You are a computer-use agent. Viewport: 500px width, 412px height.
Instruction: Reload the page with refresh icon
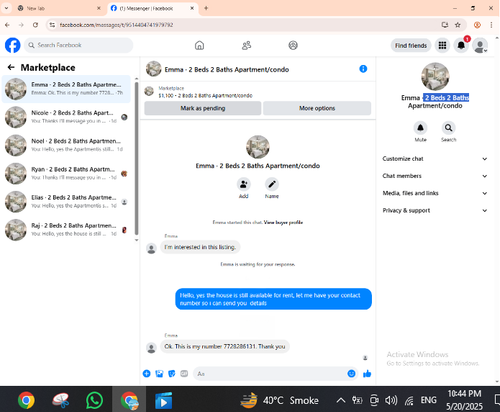35,25
